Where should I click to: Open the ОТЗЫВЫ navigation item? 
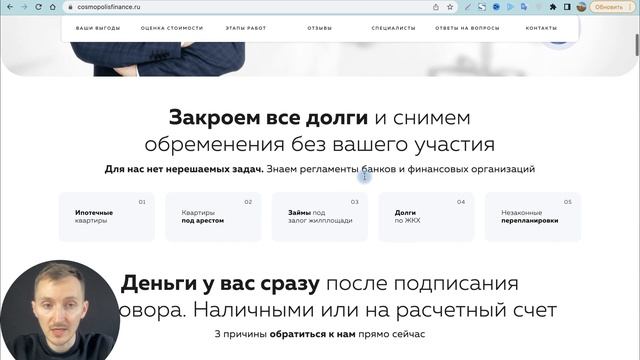click(x=320, y=28)
